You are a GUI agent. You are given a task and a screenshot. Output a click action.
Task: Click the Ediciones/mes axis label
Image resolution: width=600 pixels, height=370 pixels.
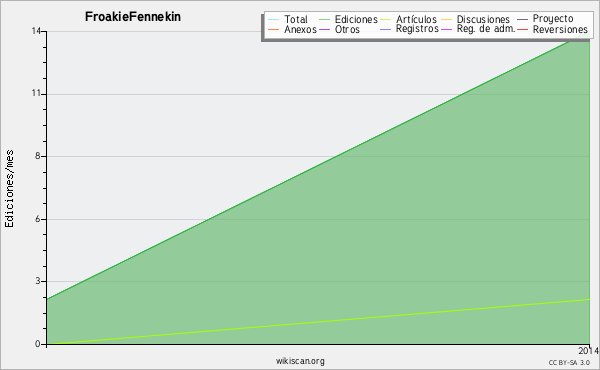click(9, 189)
